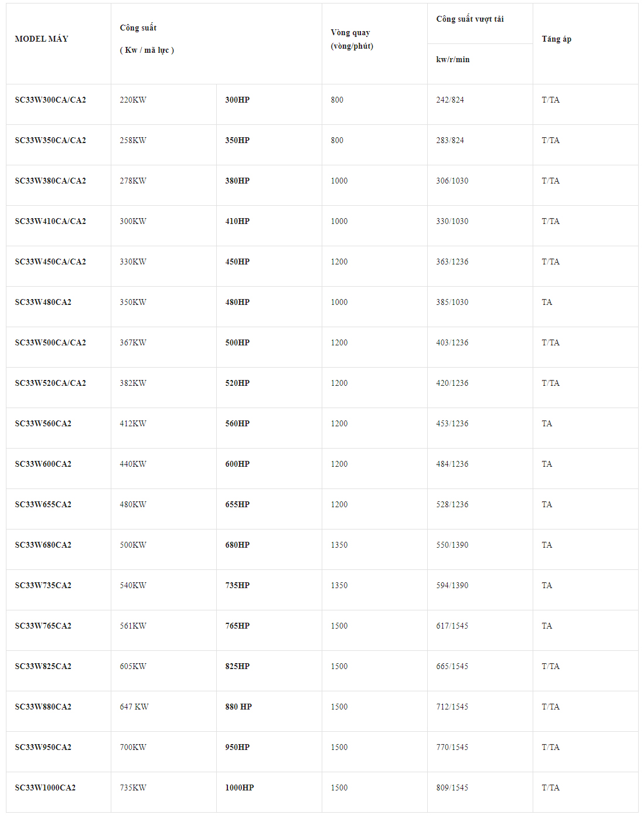Select the 655HP horsepower cell

click(x=237, y=504)
